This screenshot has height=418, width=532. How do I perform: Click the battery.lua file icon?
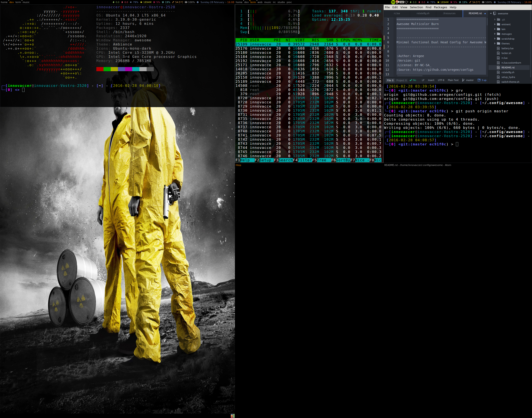point(498,49)
